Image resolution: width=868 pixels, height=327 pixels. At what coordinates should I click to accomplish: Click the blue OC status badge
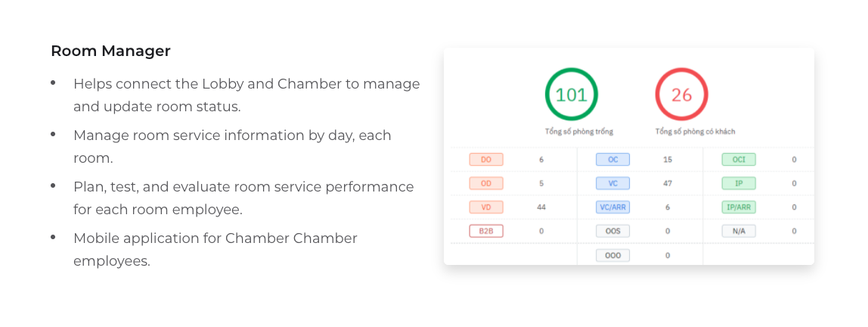(x=612, y=160)
